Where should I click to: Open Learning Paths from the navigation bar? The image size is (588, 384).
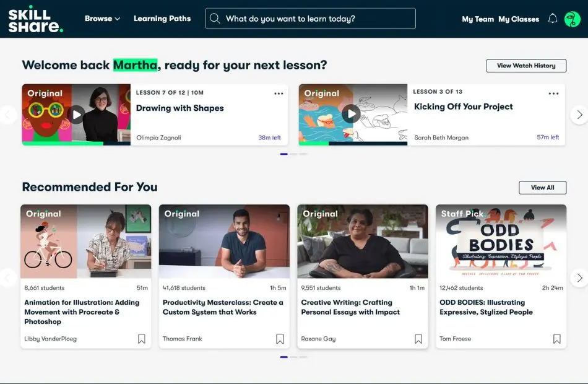point(162,19)
